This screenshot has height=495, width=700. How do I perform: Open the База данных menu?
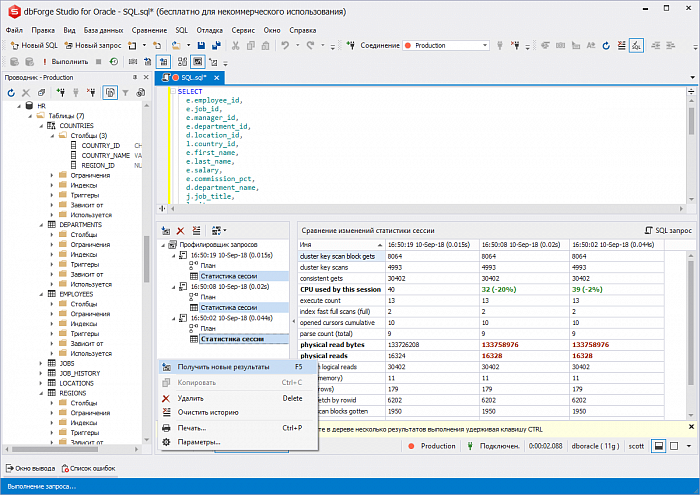tap(103, 30)
